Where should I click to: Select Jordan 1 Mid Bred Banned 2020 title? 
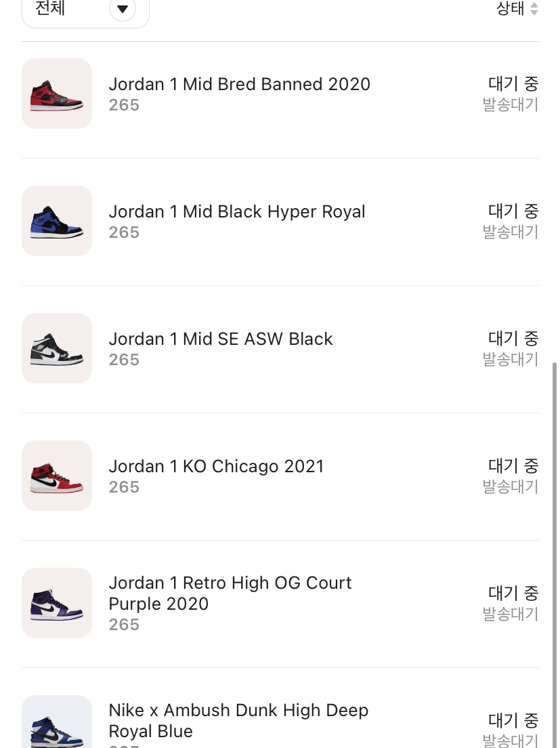tap(239, 85)
